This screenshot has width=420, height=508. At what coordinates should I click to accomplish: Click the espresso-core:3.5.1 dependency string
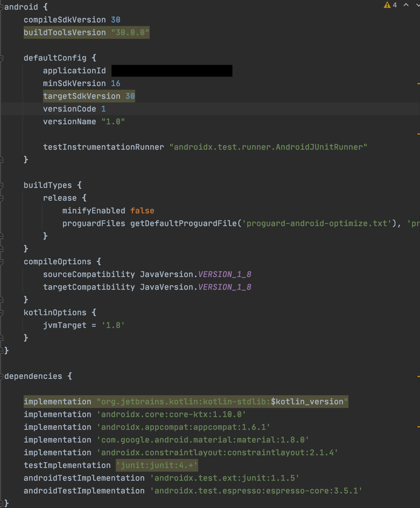(256, 491)
